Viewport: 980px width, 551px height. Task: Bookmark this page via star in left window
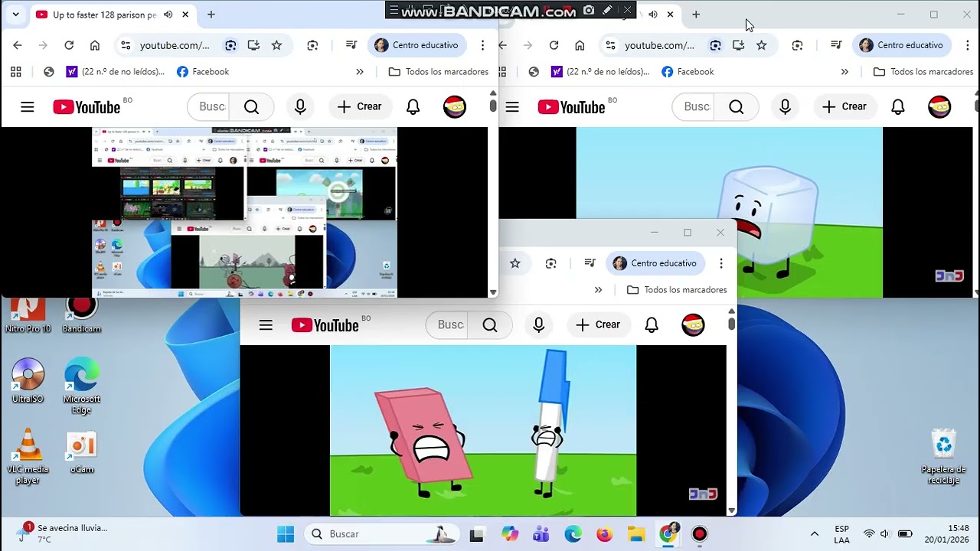click(276, 45)
